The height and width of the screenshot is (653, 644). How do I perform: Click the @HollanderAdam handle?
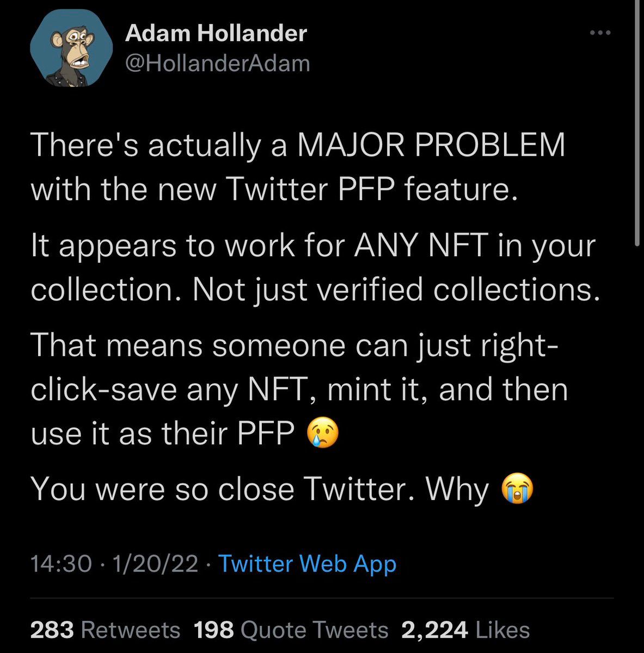coord(218,64)
